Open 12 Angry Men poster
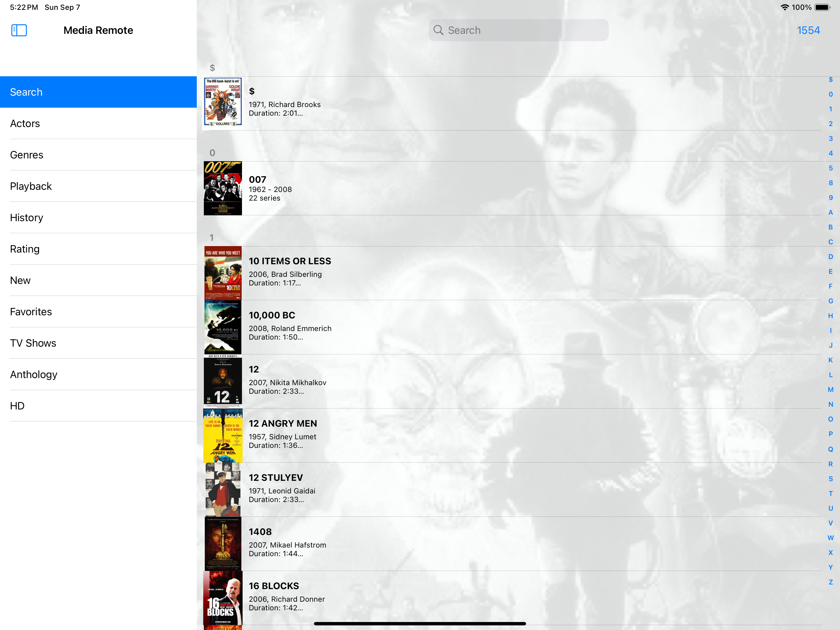This screenshot has height=630, width=840. click(x=223, y=436)
